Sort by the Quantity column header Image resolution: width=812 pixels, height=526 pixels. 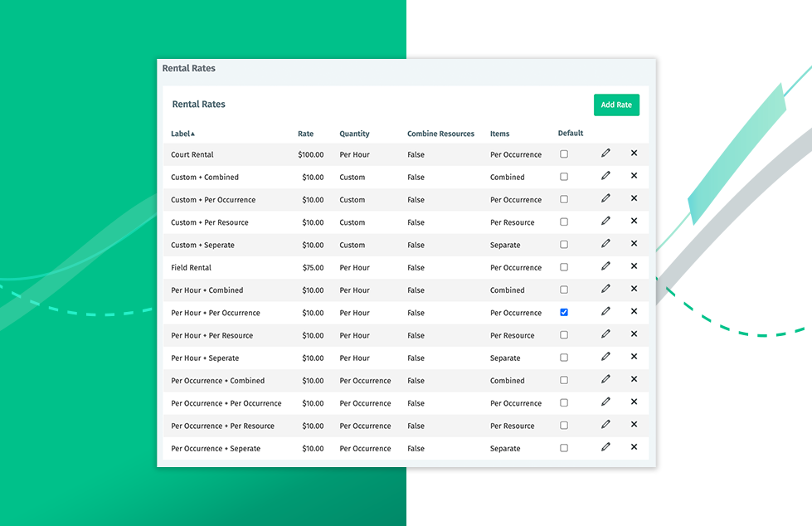[354, 134]
